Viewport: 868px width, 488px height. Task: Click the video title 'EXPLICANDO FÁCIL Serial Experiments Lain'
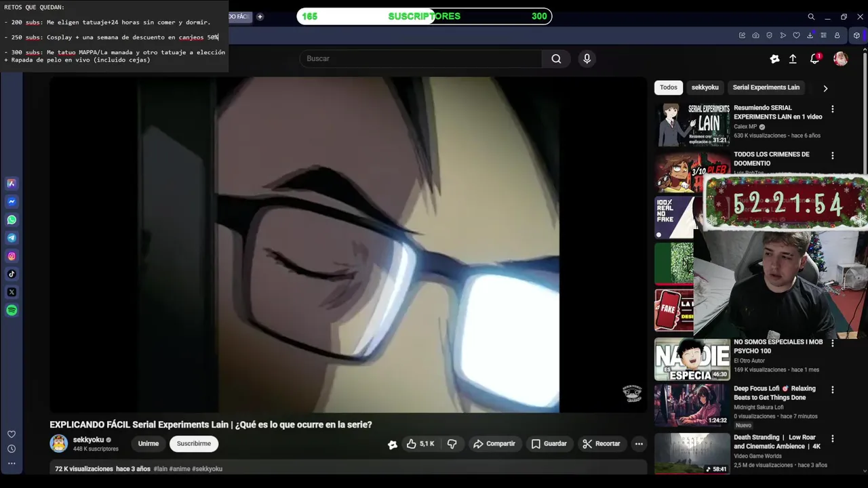tap(211, 425)
